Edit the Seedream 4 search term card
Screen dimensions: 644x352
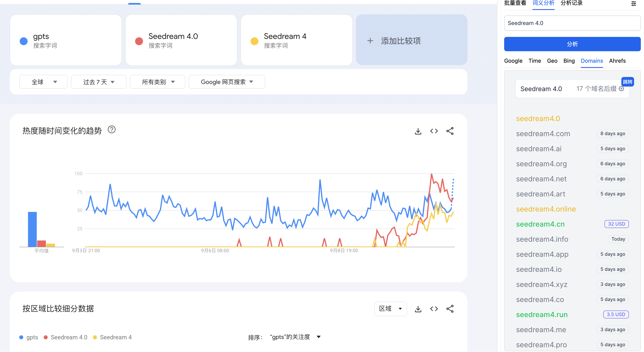297,40
